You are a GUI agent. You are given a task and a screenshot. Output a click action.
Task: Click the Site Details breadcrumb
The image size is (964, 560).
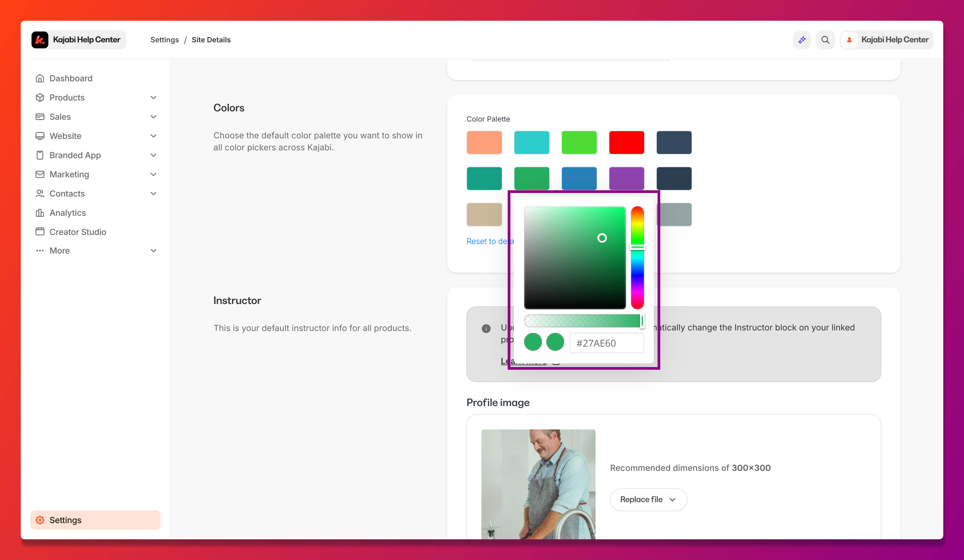pyautogui.click(x=211, y=40)
